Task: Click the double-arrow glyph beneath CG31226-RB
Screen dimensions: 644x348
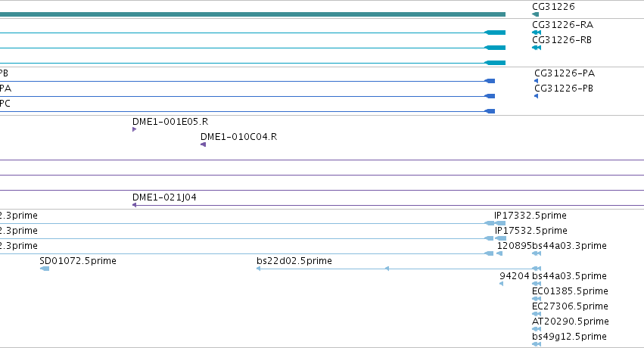Action: (x=537, y=48)
